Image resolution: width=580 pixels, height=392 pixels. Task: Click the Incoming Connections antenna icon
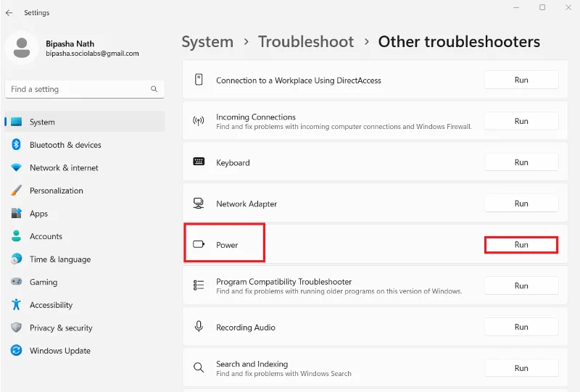[199, 121]
